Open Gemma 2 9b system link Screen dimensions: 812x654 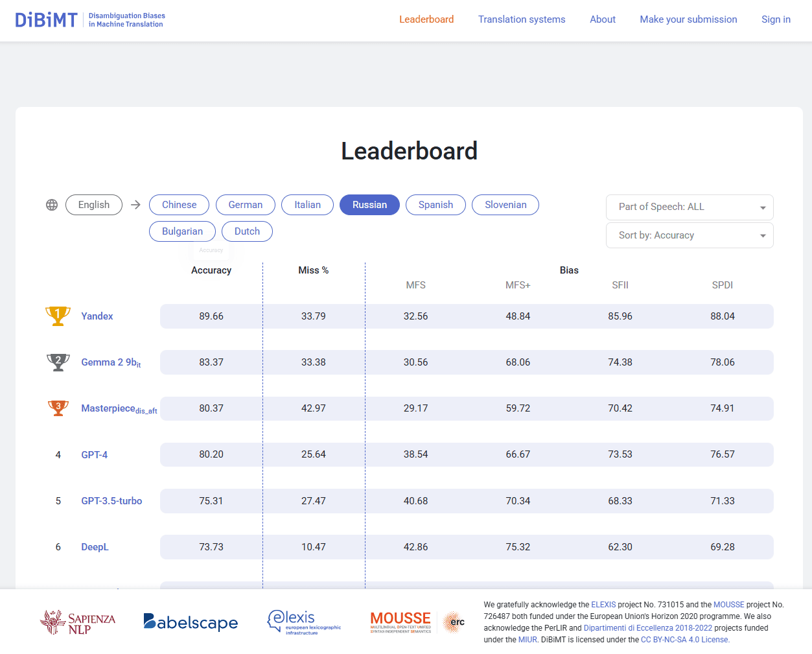pos(111,362)
